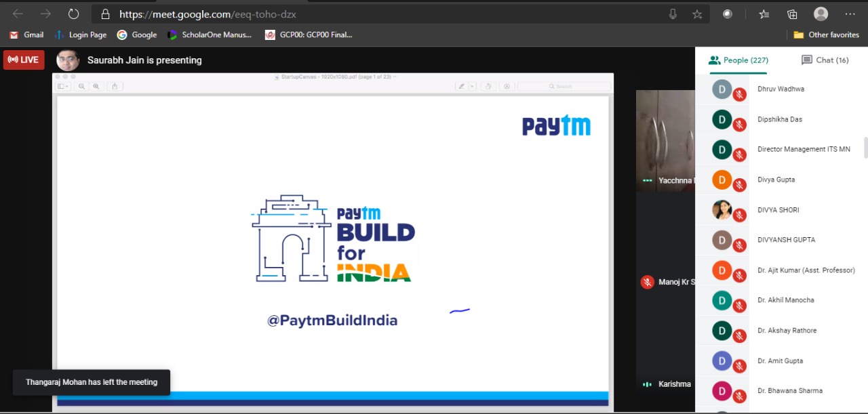868x414 pixels.
Task: Click Saurabh Jain's presenter avatar
Action: coord(68,60)
